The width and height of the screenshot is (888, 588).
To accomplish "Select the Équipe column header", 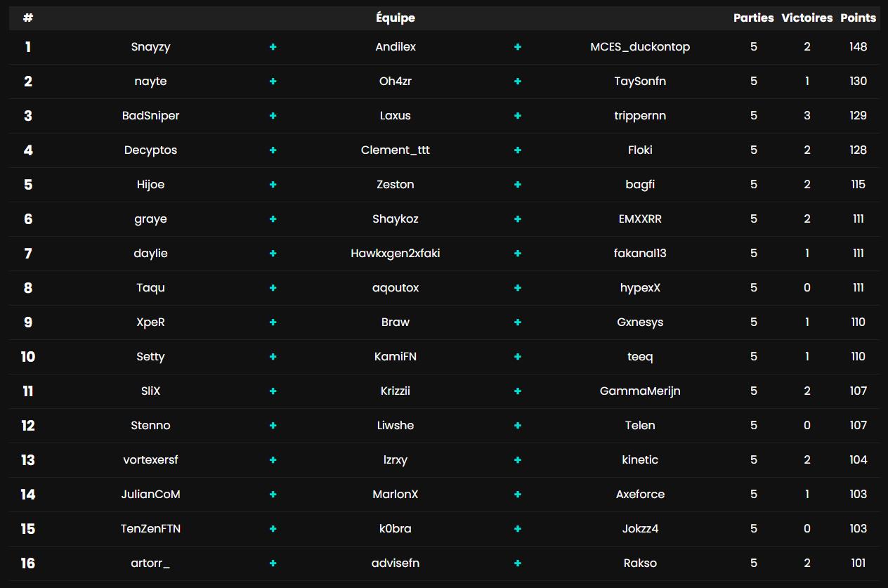I will [395, 18].
